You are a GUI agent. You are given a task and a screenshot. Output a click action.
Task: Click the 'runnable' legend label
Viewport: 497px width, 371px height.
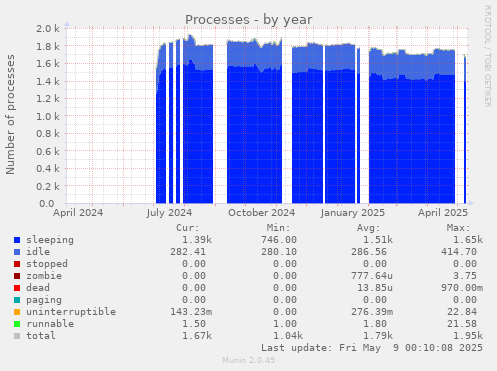tap(50, 324)
